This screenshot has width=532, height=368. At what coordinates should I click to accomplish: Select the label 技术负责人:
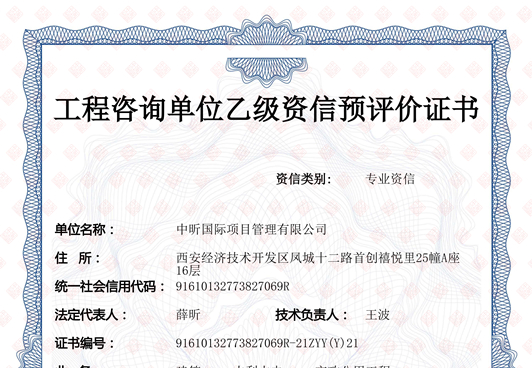point(311,315)
